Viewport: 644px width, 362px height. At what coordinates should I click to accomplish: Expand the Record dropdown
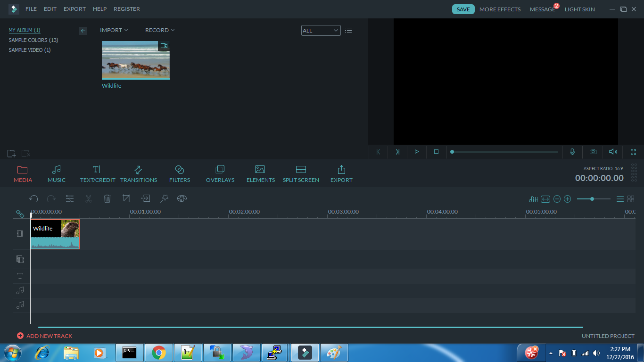pyautogui.click(x=160, y=30)
